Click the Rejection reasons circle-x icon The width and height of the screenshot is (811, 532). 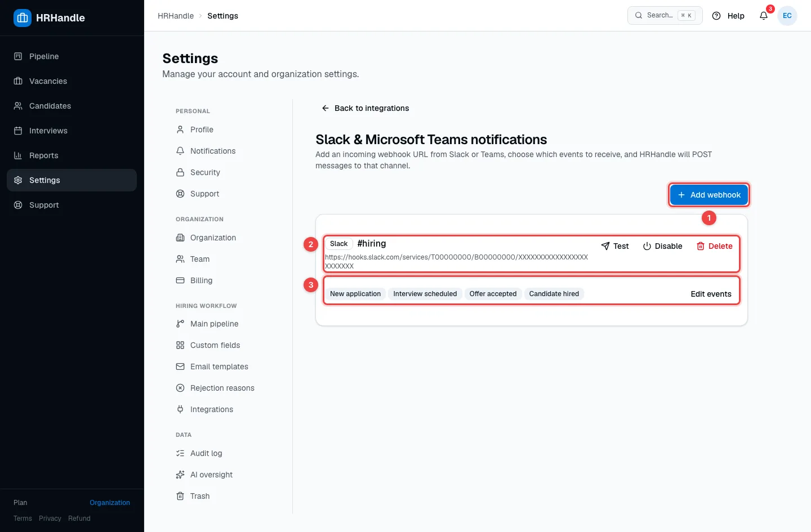(x=180, y=388)
